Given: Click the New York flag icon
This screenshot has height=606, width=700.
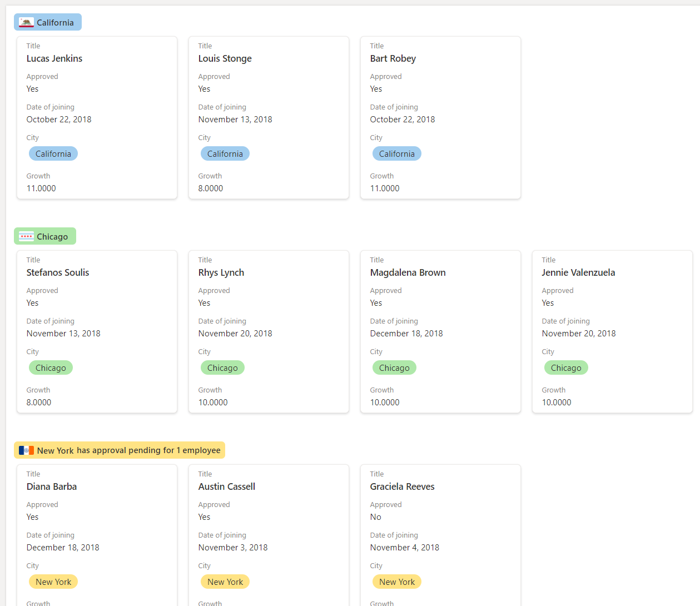Looking at the screenshot, I should [x=25, y=450].
